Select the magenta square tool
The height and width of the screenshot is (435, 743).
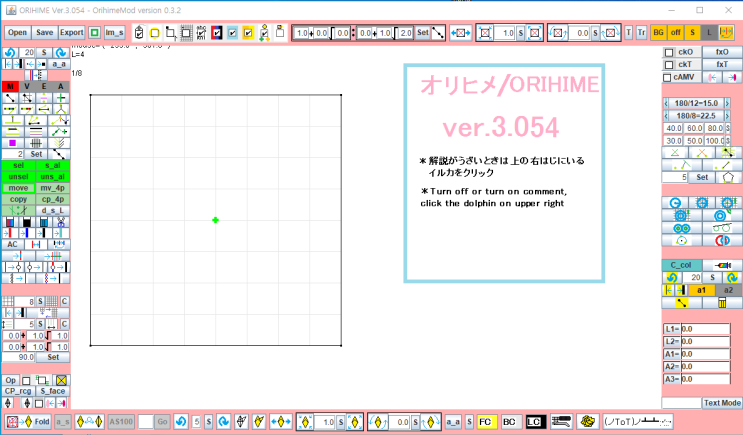tap(12, 143)
